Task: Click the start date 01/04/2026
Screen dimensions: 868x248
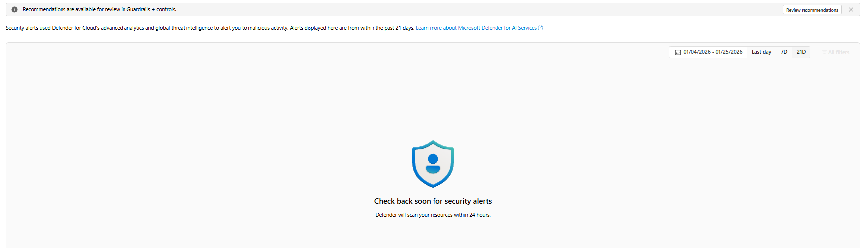Action: (x=697, y=52)
